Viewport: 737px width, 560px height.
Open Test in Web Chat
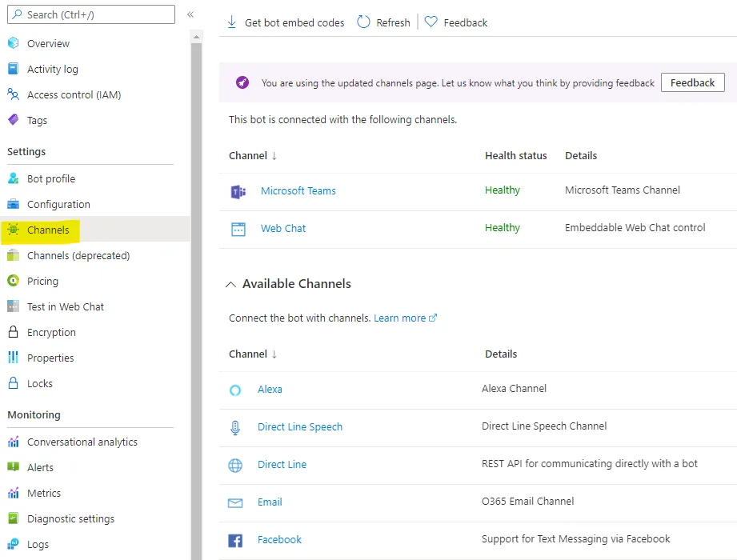[66, 306]
